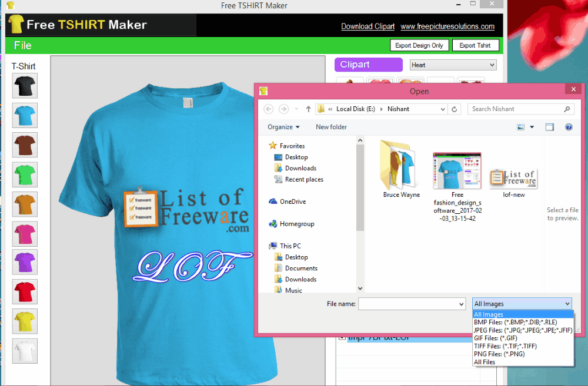Close the Open dialog
This screenshot has height=386, width=588.
click(x=573, y=89)
